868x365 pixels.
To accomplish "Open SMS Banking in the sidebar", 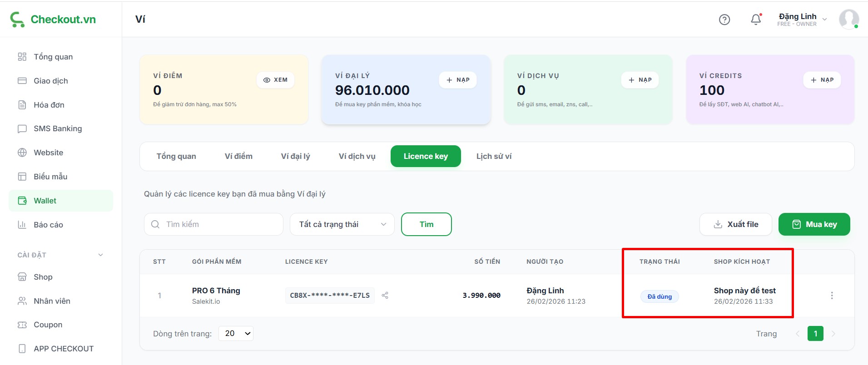I will (57, 128).
